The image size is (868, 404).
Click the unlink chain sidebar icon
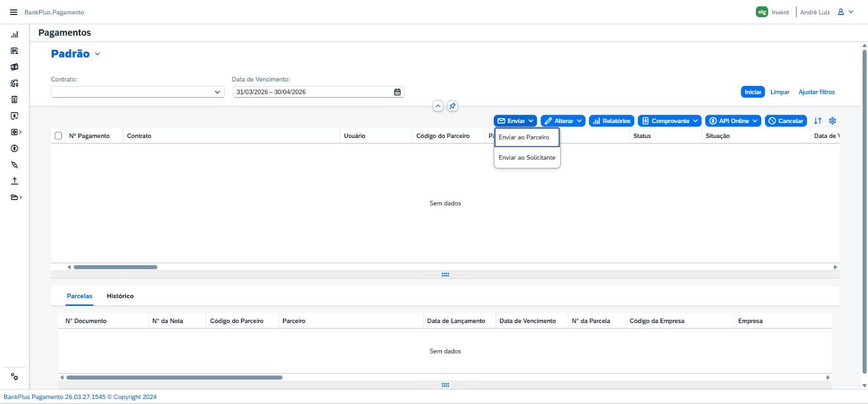pos(14,165)
